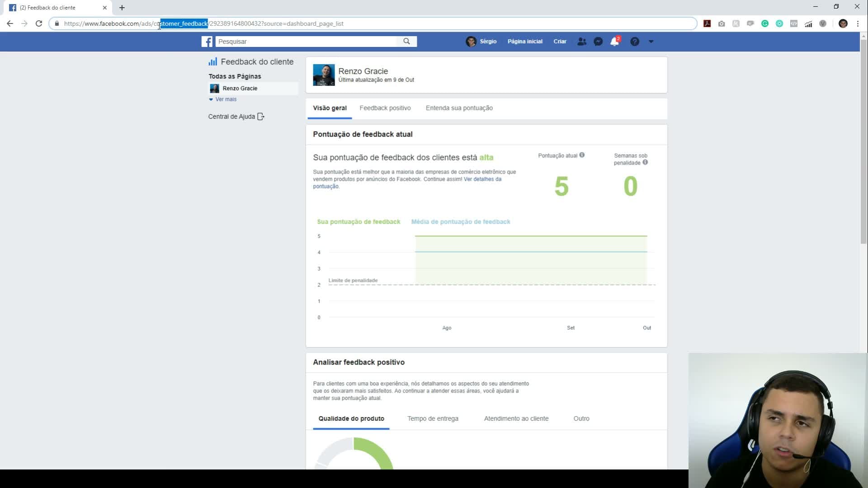The height and width of the screenshot is (488, 868).
Task: Open the Entenda sua pontuação tab
Action: point(459,108)
